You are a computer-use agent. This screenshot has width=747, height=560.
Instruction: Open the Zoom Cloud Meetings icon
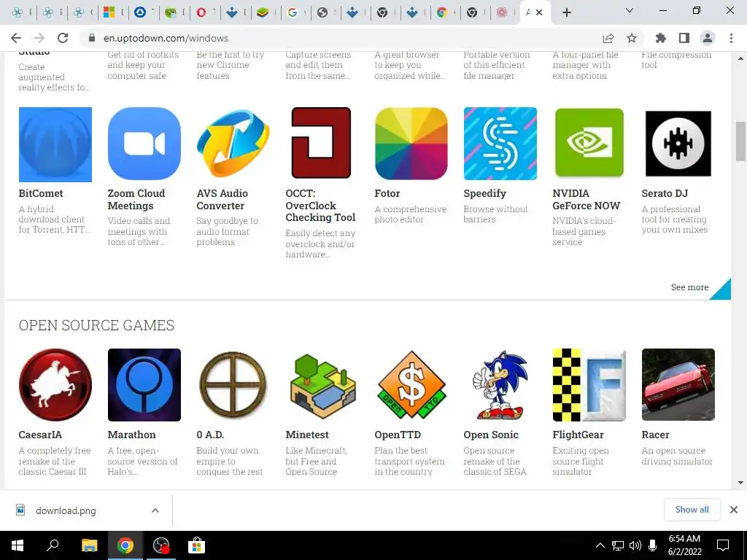coord(144,144)
